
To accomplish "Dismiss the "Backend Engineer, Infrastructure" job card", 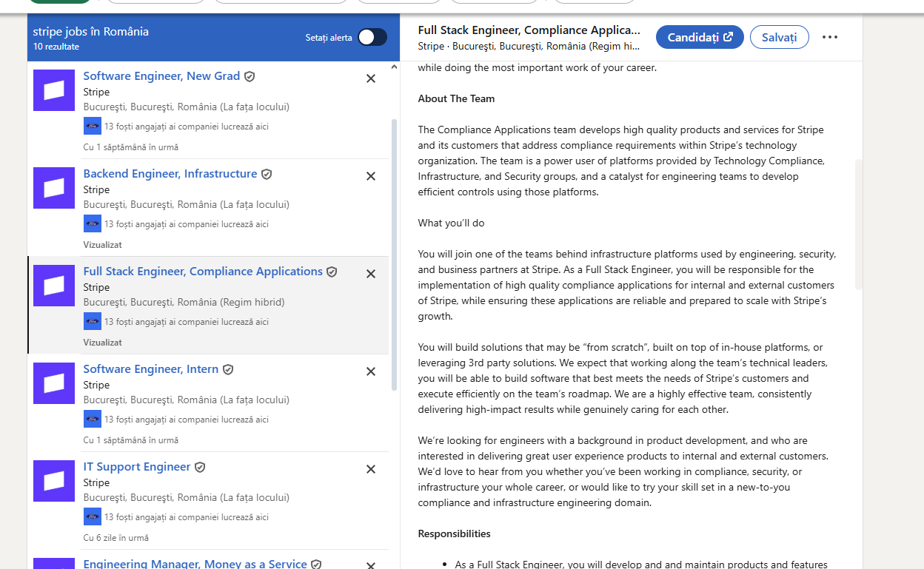I will pyautogui.click(x=370, y=175).
